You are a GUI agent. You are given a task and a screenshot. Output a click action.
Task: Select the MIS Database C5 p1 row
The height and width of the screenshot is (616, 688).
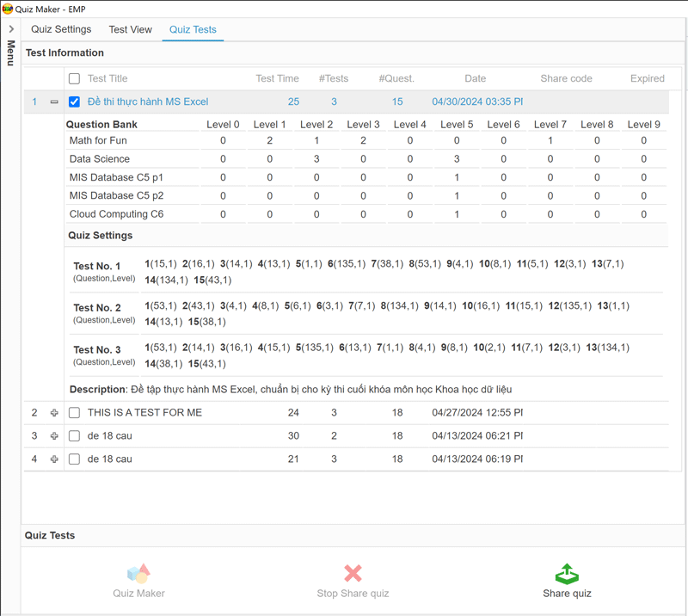(x=366, y=177)
